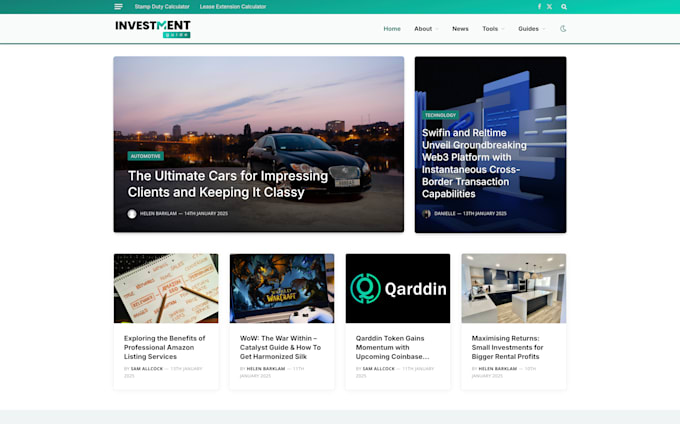Click Sam Allcock author on Qarddin card
Viewport: 680px width, 424px height.
pyautogui.click(x=379, y=369)
